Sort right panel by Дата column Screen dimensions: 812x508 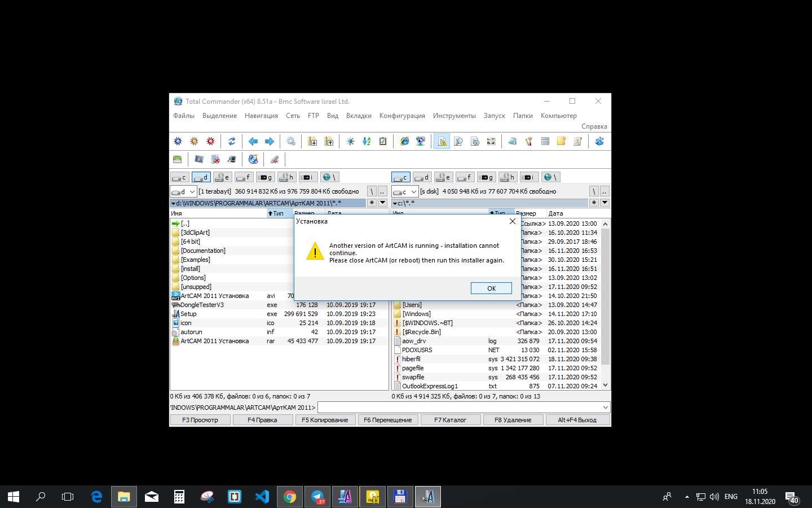tap(578, 213)
